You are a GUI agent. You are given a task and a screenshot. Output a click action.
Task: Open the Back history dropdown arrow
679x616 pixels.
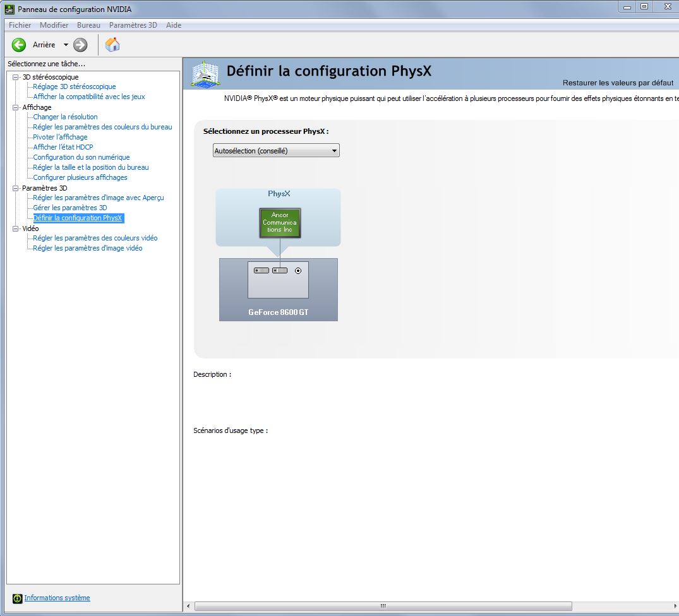click(x=66, y=45)
